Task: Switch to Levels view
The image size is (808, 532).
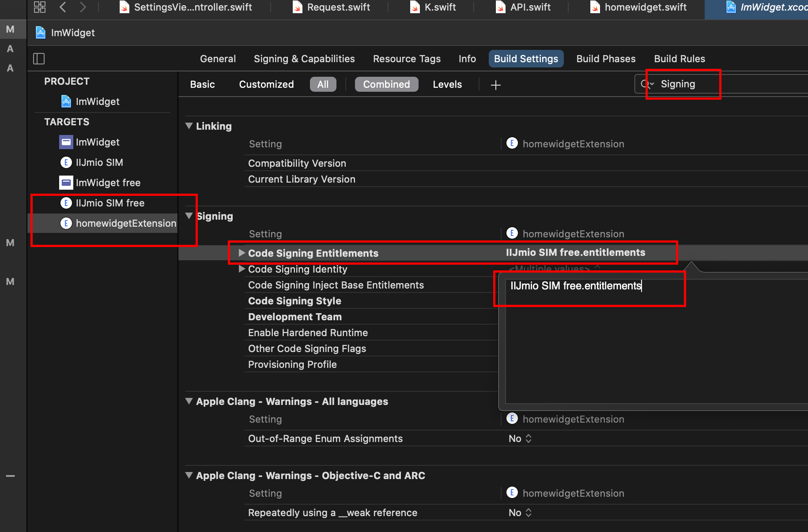Action: pos(447,84)
